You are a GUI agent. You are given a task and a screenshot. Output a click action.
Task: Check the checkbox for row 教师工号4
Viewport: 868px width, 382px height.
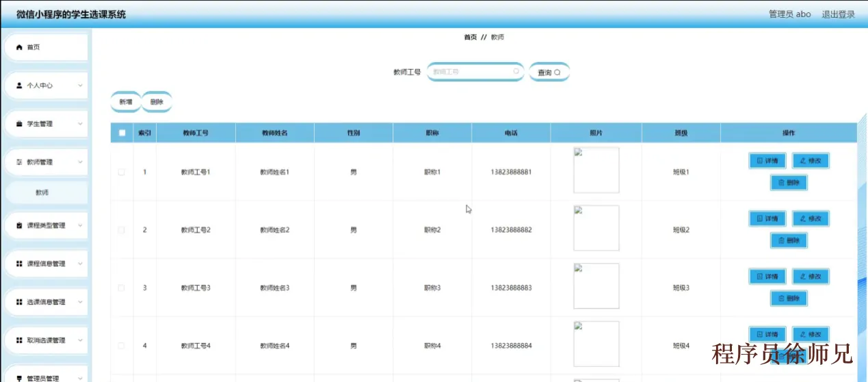point(121,346)
